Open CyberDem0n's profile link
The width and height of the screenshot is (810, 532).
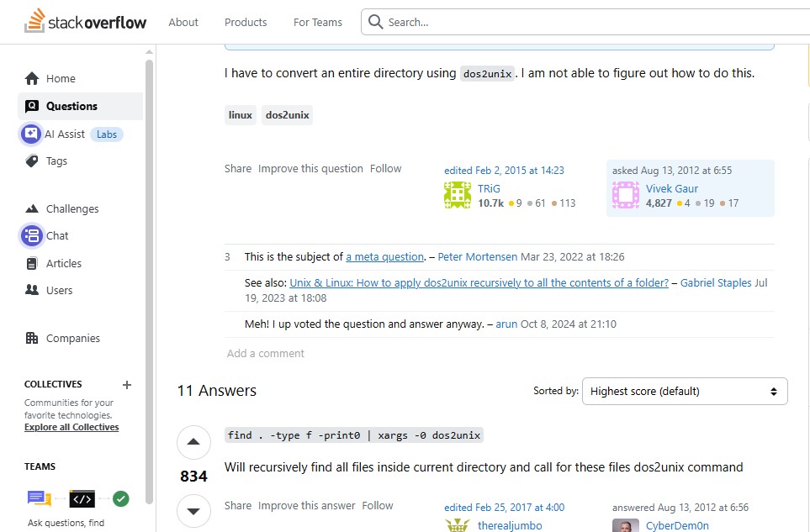pos(677,525)
